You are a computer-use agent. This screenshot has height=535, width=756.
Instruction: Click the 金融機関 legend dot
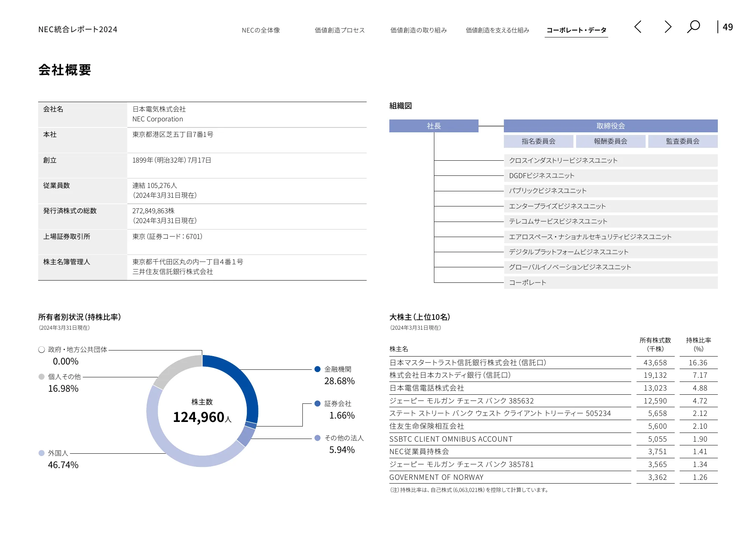pyautogui.click(x=318, y=369)
